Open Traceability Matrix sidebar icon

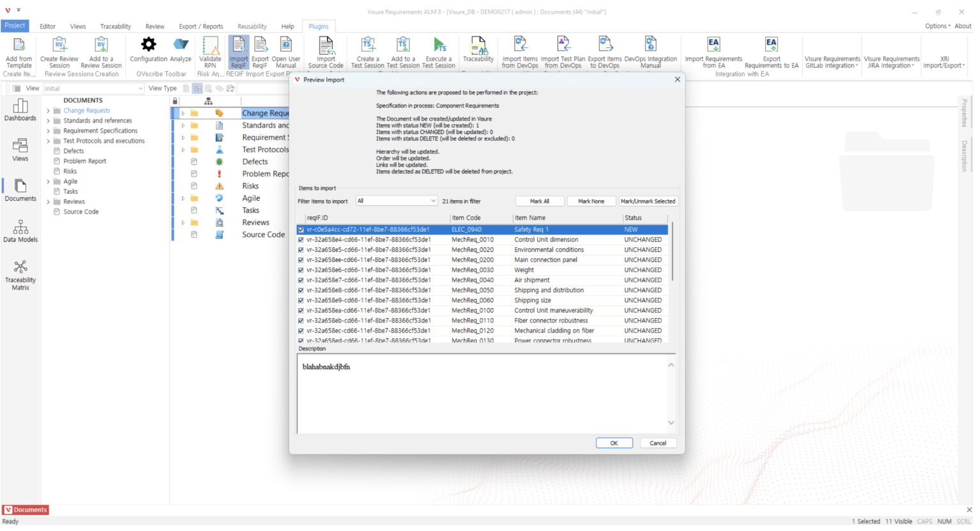pos(20,275)
